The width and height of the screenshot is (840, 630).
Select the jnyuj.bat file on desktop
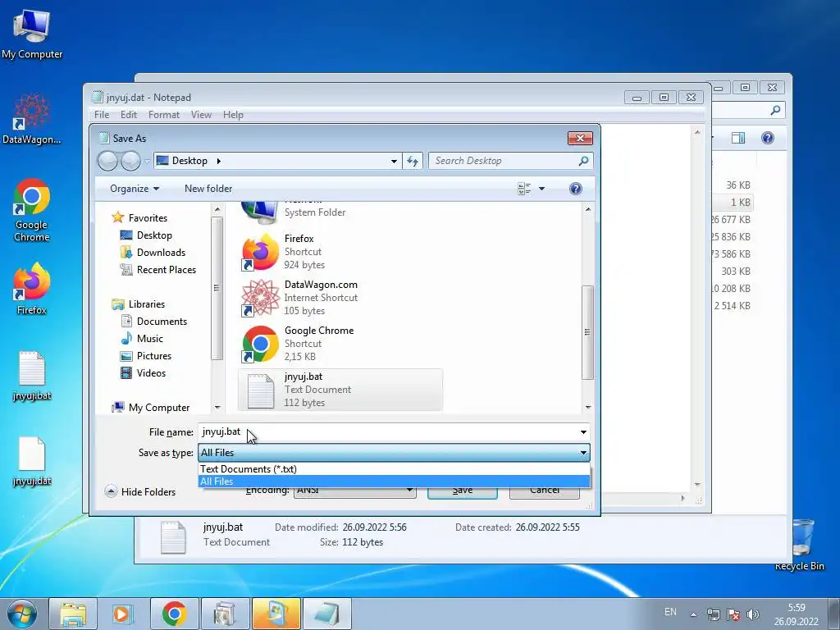click(32, 376)
